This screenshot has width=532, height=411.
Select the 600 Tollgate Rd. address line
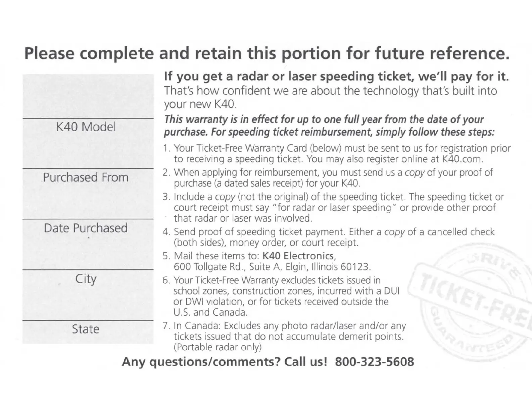point(272,267)
